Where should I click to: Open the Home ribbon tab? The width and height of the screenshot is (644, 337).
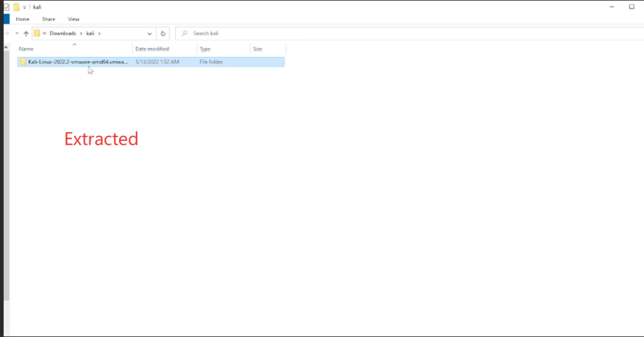[x=23, y=19]
